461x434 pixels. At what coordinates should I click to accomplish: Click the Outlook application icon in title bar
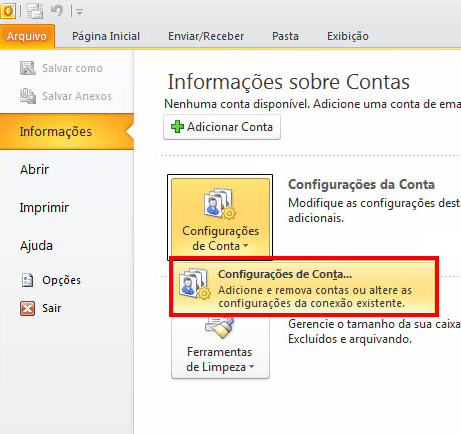point(8,11)
